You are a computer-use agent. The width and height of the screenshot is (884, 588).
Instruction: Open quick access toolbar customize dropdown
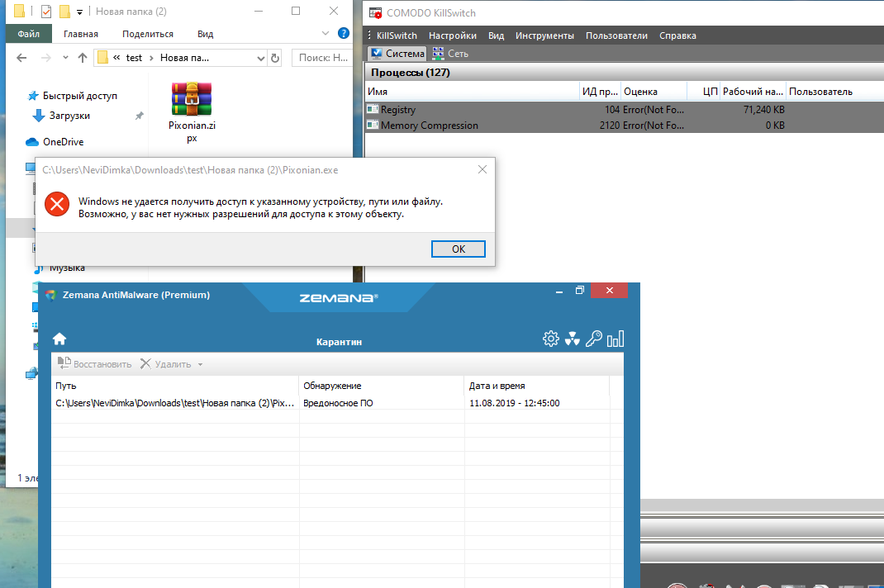pos(79,12)
